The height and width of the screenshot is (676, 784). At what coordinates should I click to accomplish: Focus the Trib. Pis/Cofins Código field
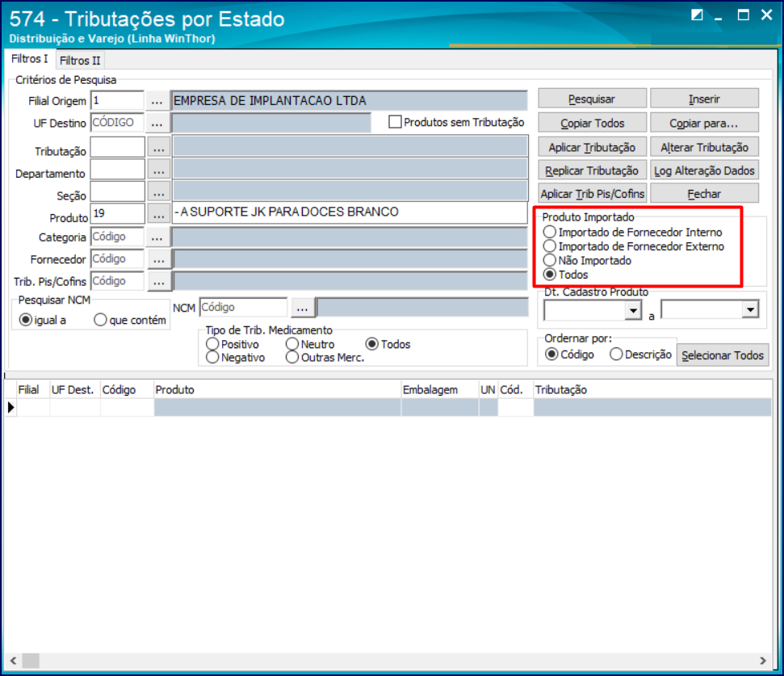pyautogui.click(x=118, y=281)
